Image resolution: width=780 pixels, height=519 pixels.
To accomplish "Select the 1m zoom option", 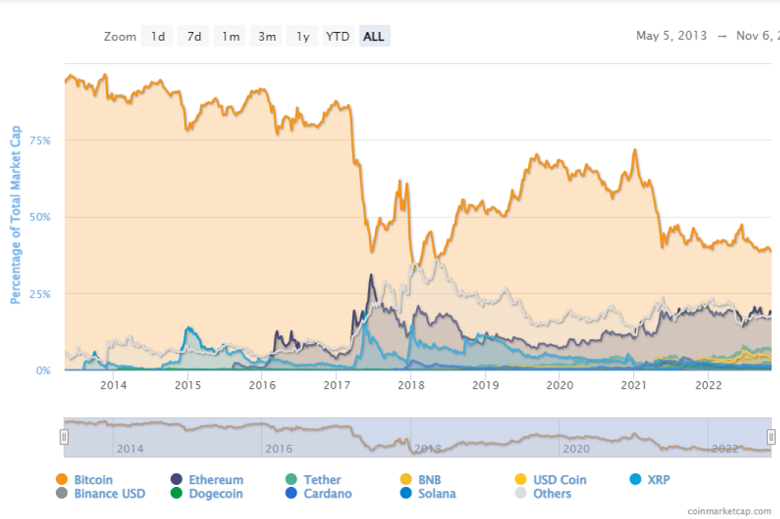I will pyautogui.click(x=230, y=37).
